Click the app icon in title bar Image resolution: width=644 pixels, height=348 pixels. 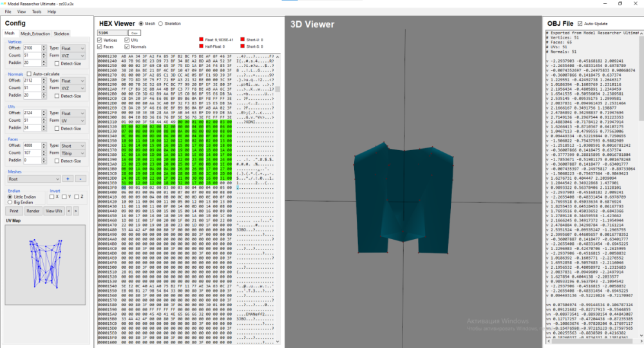(4, 3)
